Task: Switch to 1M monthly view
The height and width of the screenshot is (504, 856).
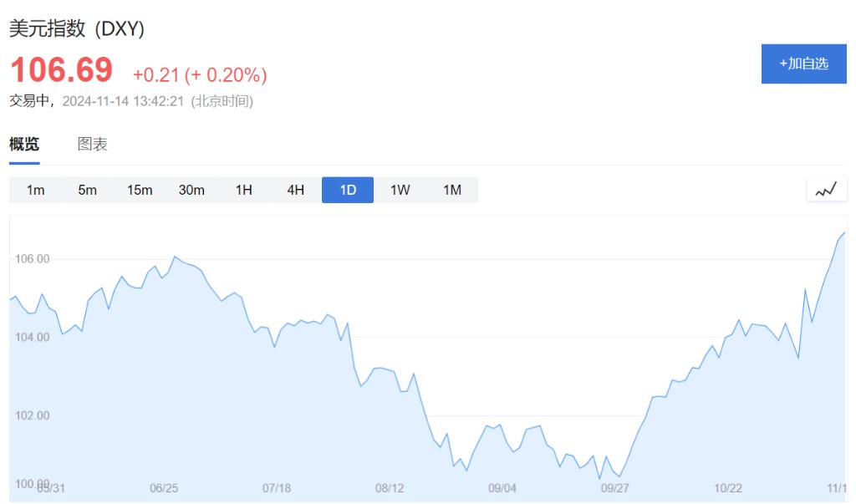Action: click(452, 190)
